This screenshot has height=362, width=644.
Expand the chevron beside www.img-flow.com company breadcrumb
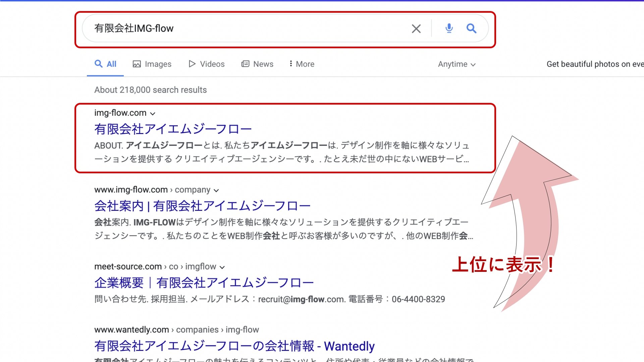[x=216, y=190]
